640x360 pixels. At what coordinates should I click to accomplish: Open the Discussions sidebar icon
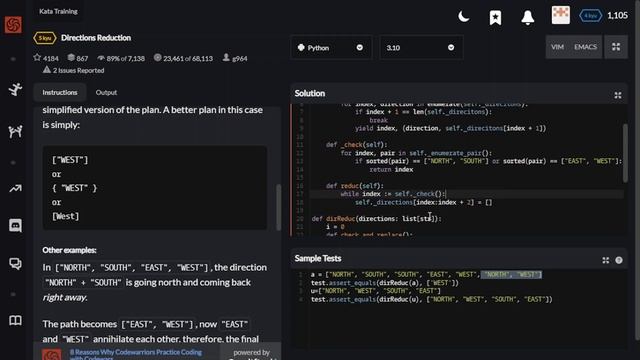tap(15, 264)
